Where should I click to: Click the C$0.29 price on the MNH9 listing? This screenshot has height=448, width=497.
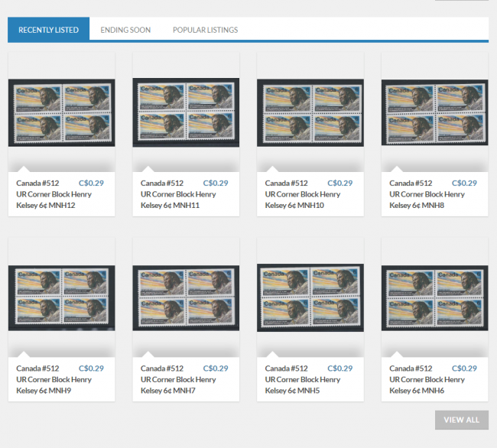91,368
